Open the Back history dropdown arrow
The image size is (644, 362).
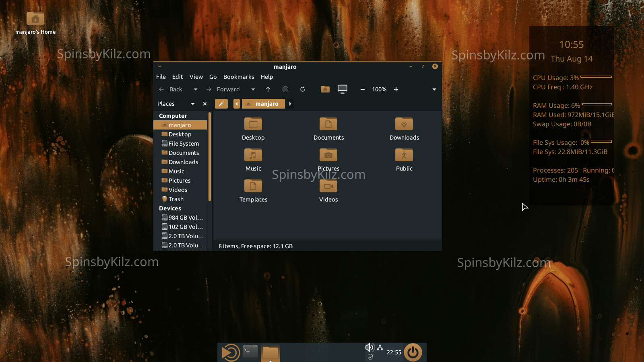[x=196, y=89]
